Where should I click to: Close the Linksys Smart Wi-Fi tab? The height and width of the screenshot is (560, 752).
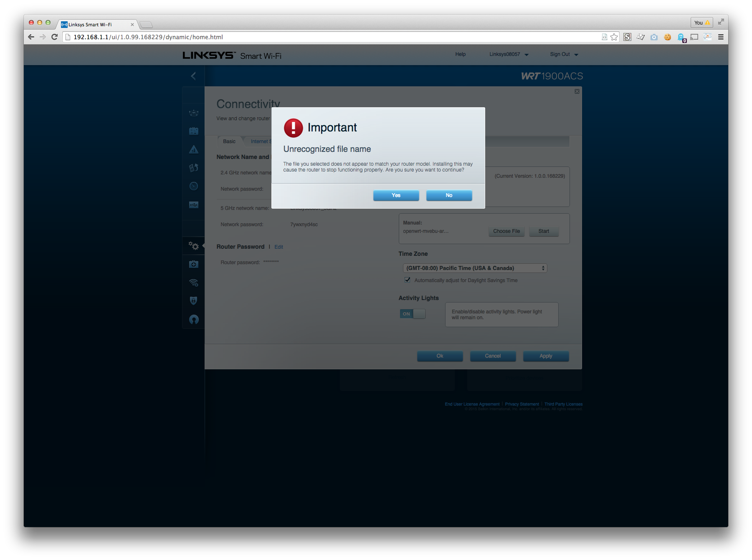[x=132, y=25]
